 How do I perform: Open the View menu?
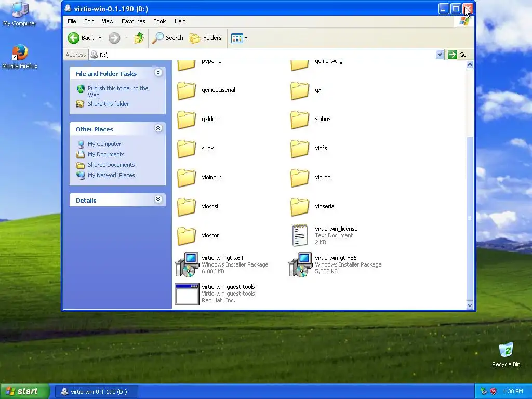pyautogui.click(x=108, y=21)
